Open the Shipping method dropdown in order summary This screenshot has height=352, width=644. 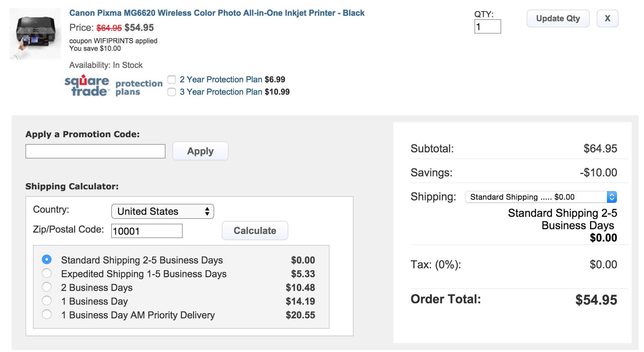point(541,197)
